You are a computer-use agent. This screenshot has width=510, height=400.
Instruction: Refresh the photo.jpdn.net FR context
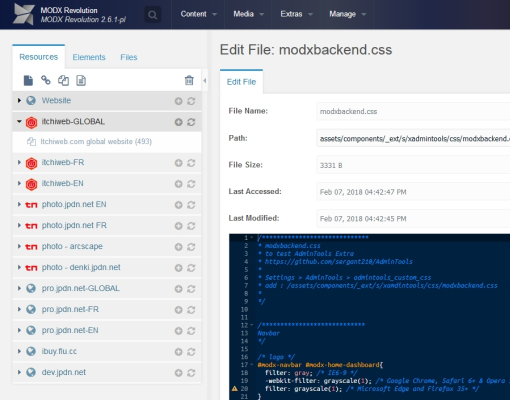191,226
